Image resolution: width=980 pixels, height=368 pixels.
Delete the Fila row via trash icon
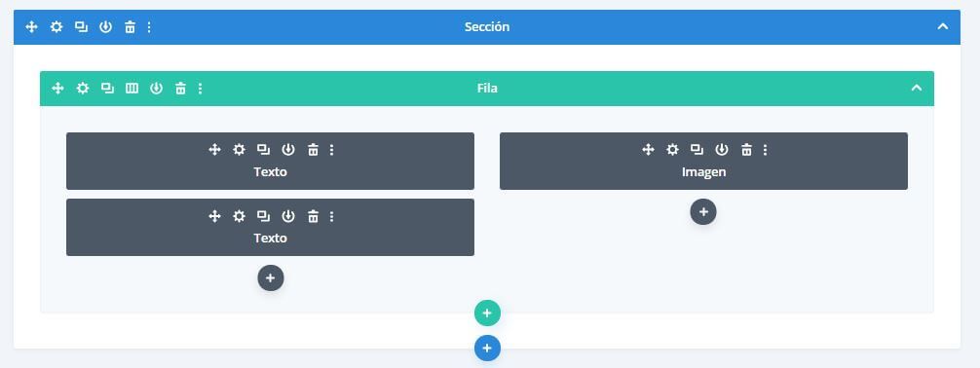pyautogui.click(x=180, y=88)
